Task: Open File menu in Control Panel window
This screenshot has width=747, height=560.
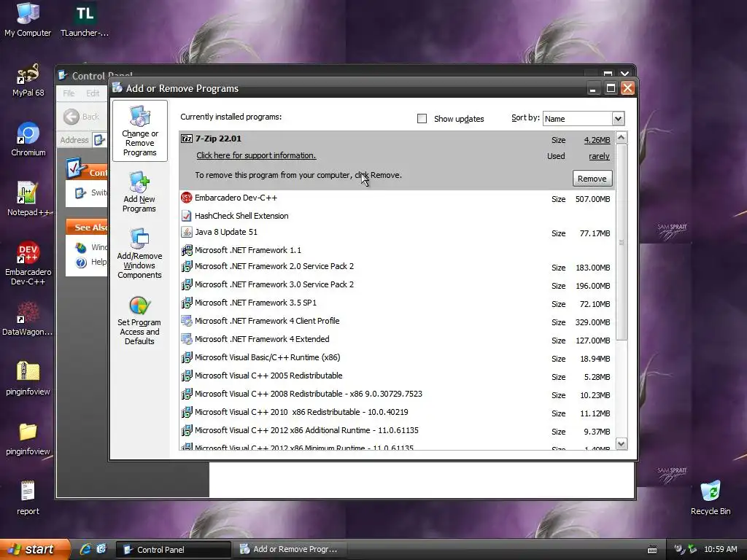Action: click(x=69, y=93)
